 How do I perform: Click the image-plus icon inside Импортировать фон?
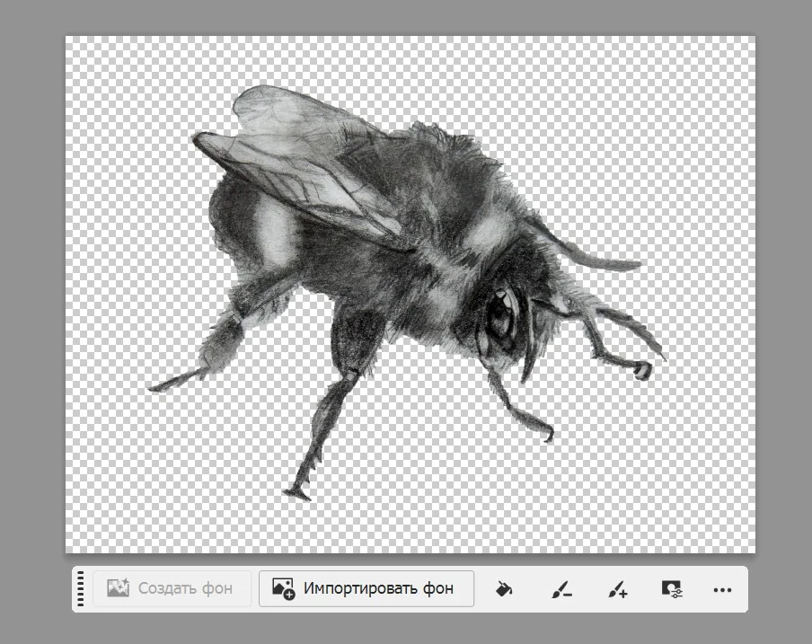tap(284, 589)
